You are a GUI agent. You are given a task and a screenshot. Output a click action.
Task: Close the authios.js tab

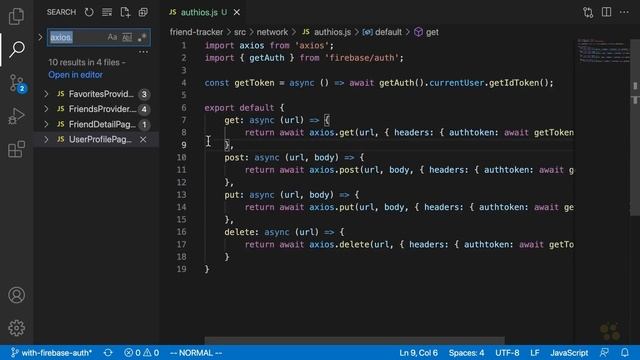[x=237, y=12]
